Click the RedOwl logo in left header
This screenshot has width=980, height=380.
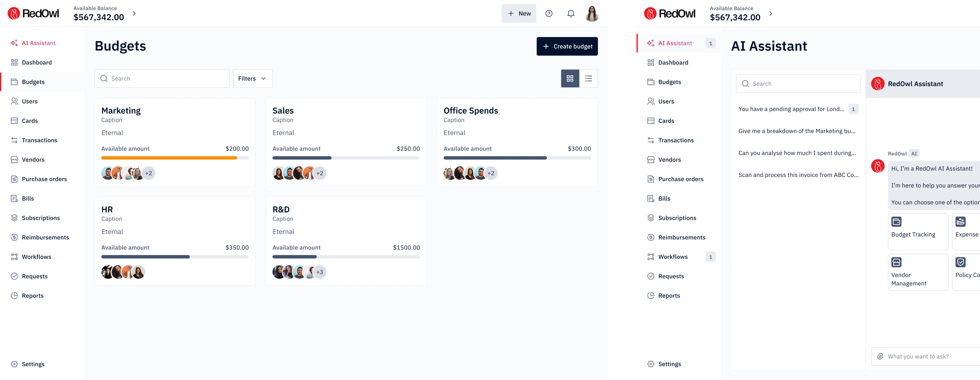point(33,14)
